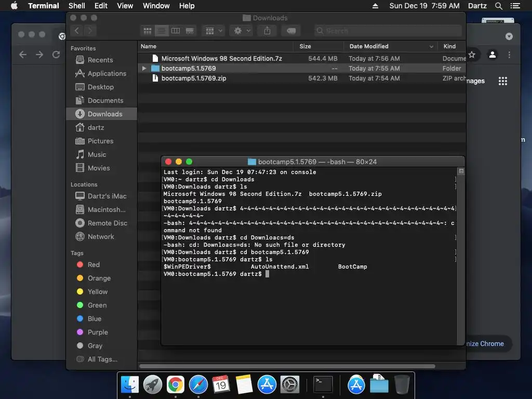Sort by the Kind column header
Image resolution: width=532 pixels, height=399 pixels.
click(452, 46)
